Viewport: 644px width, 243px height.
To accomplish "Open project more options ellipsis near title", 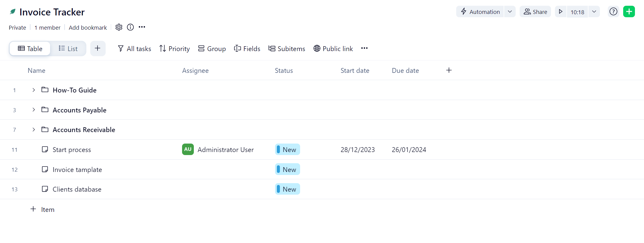I will pos(142,27).
